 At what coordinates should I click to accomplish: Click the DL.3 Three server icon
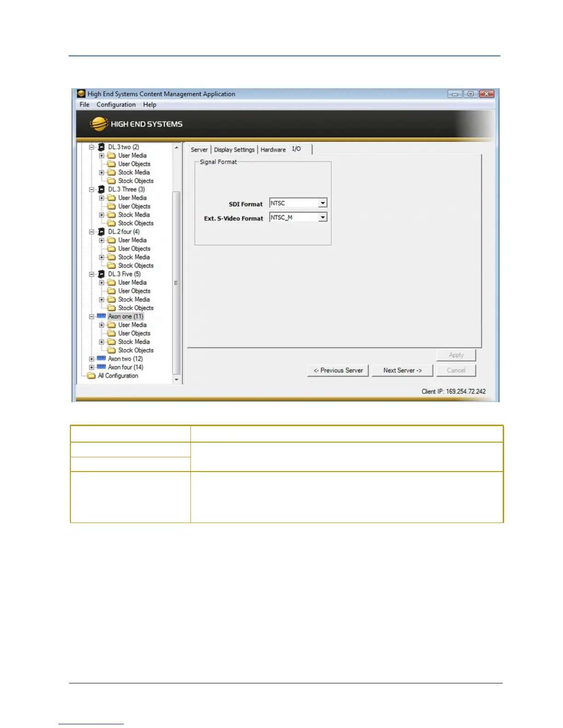click(x=101, y=189)
